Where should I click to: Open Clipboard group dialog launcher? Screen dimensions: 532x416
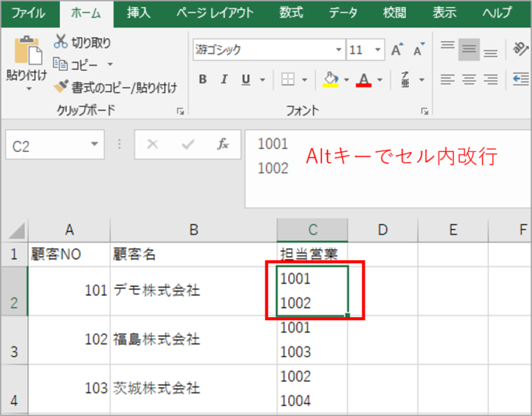[181, 111]
